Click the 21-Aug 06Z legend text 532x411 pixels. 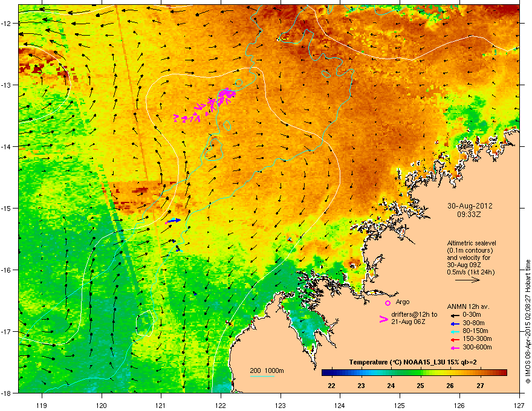point(408,322)
